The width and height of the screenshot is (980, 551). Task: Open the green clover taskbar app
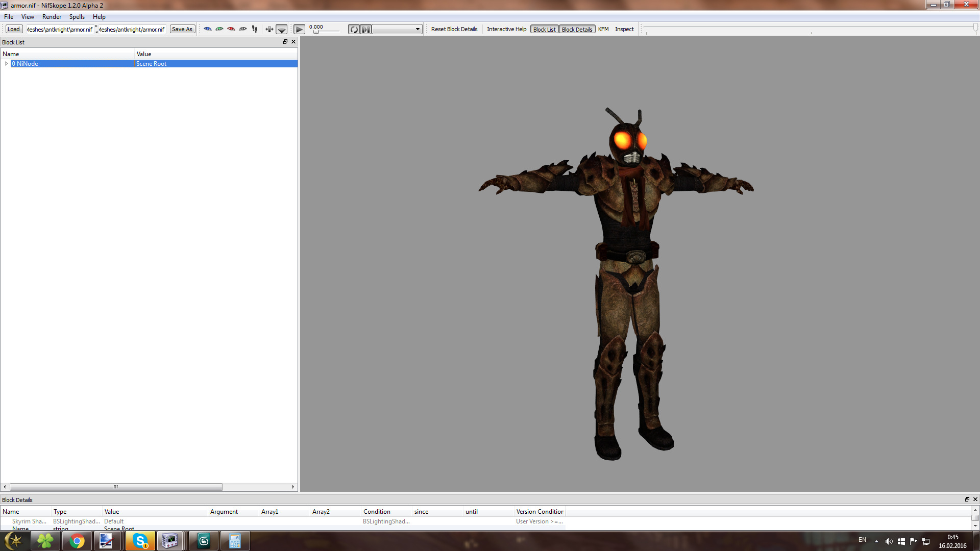[45, 541]
